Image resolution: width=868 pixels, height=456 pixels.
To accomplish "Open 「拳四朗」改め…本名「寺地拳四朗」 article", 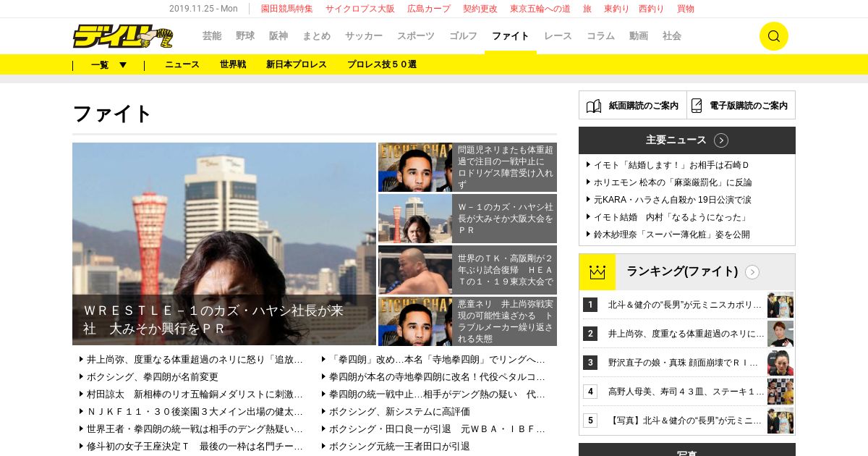I will [x=437, y=359].
